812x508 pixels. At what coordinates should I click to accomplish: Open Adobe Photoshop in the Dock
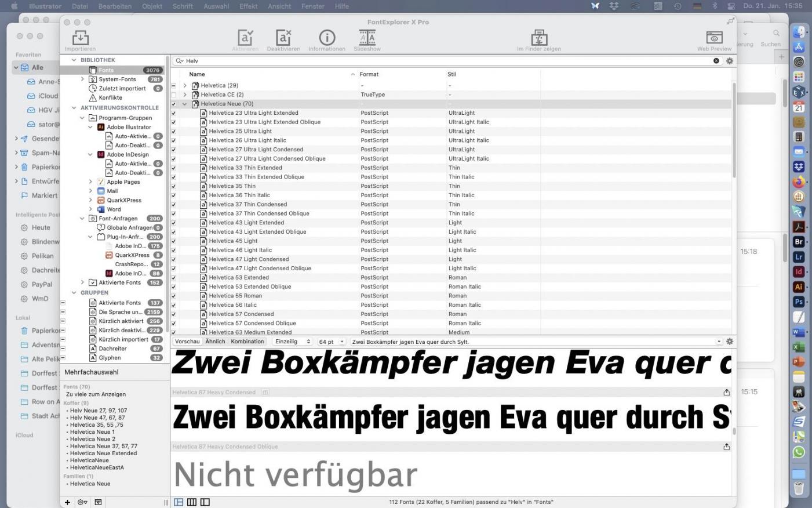click(x=799, y=302)
